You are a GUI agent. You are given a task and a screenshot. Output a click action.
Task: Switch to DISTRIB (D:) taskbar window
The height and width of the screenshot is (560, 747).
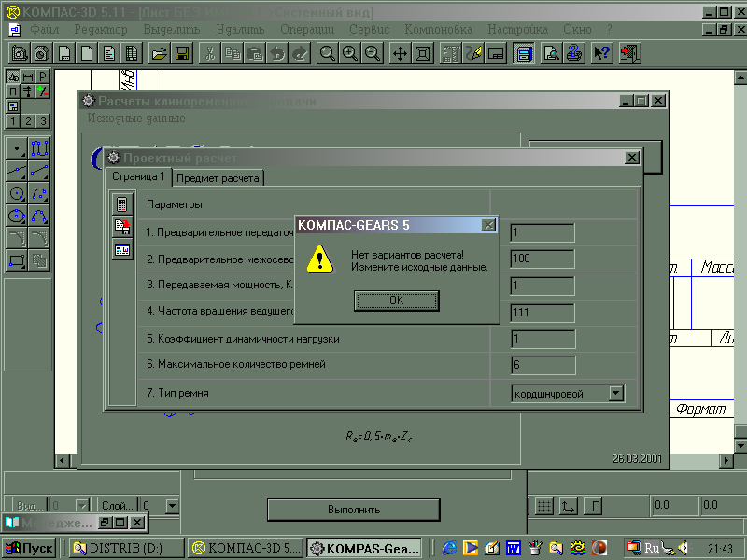pos(126,549)
